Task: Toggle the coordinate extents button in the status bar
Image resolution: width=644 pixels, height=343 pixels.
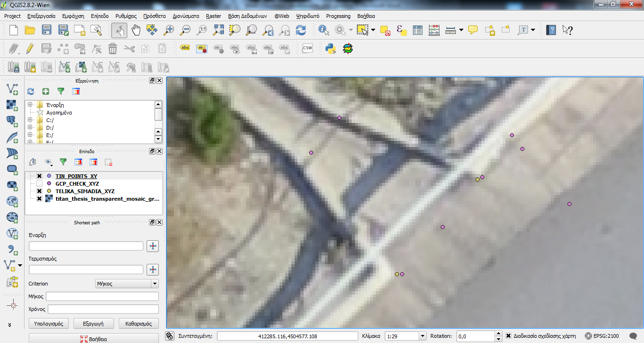Action: 171,336
